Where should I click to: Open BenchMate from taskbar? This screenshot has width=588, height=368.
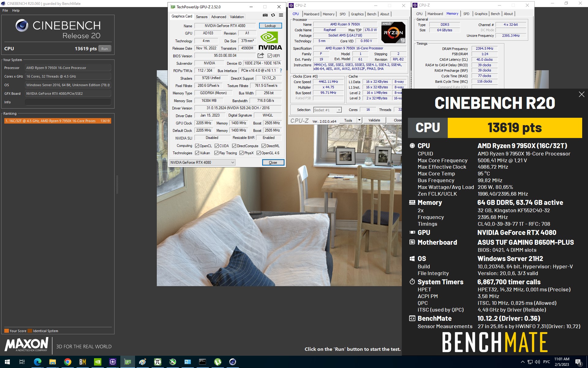tap(82, 362)
